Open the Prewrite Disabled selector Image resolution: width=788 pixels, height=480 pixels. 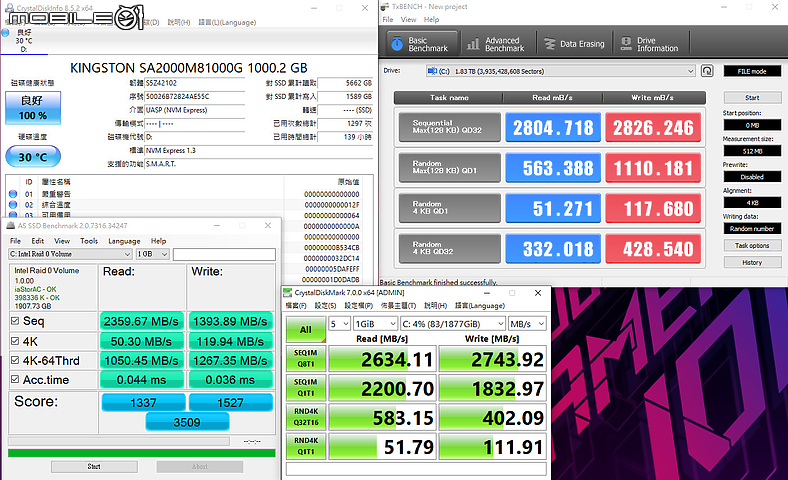[752, 177]
